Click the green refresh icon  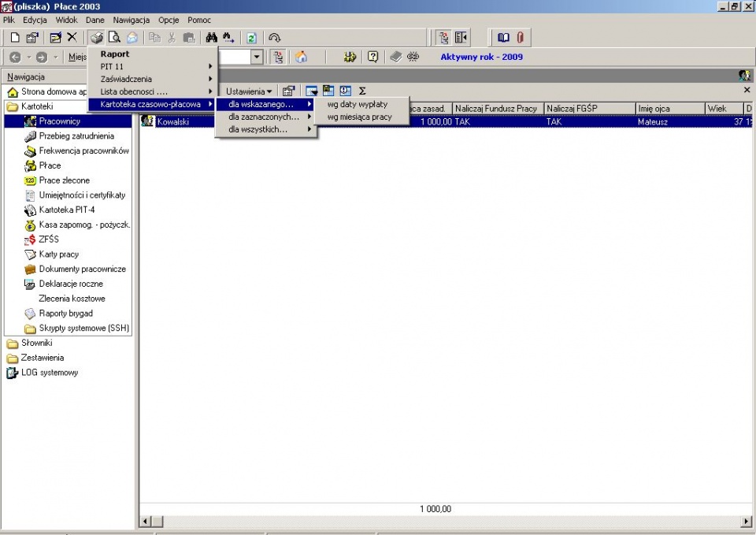point(251,38)
